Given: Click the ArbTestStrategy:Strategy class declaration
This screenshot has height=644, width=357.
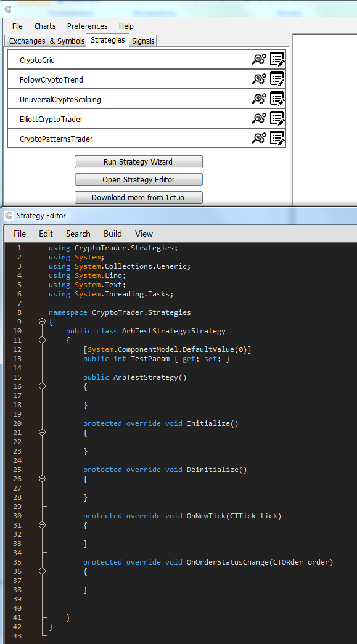Looking at the screenshot, I should click(146, 331).
